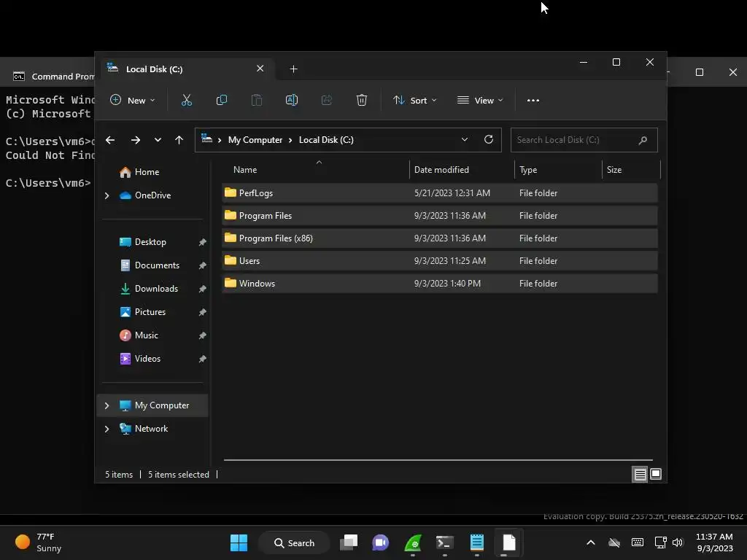Viewport: 747px width, 560px height.
Task: Open the See more ellipsis menu
Action: [533, 101]
